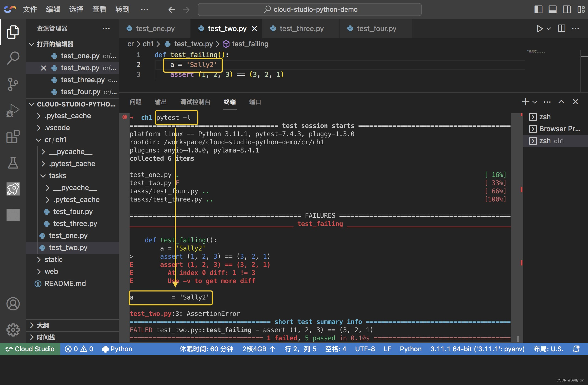Expand the 时间线 section

coord(72,338)
